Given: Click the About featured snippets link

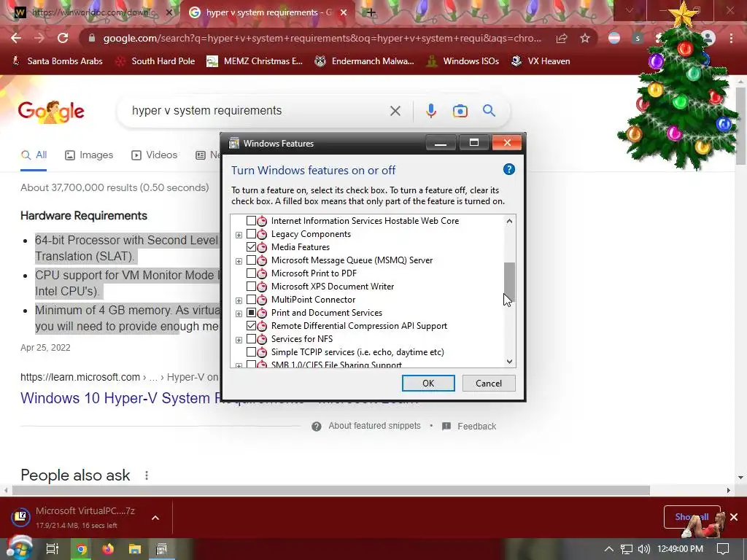Looking at the screenshot, I should pos(374,426).
